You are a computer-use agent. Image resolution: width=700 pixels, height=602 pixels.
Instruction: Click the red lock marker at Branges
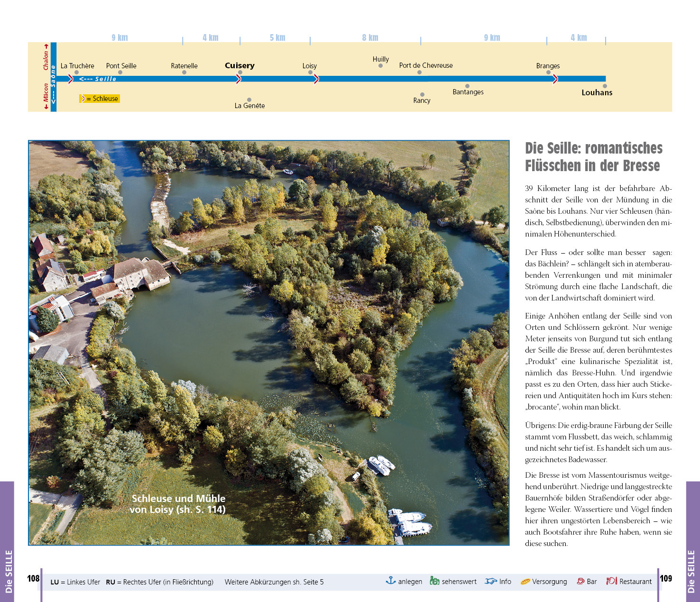click(x=555, y=79)
